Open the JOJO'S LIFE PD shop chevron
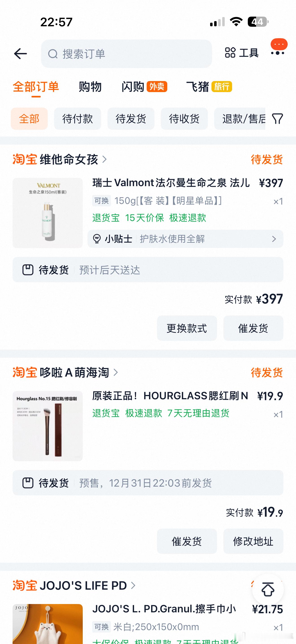The image size is (296, 644). pos(133,585)
